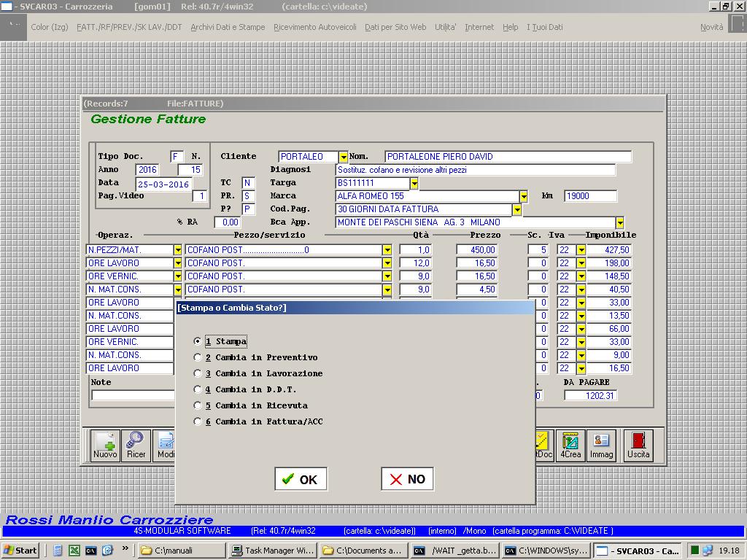Click the 4Crea toolbar icon
747x560 pixels.
pos(570,446)
